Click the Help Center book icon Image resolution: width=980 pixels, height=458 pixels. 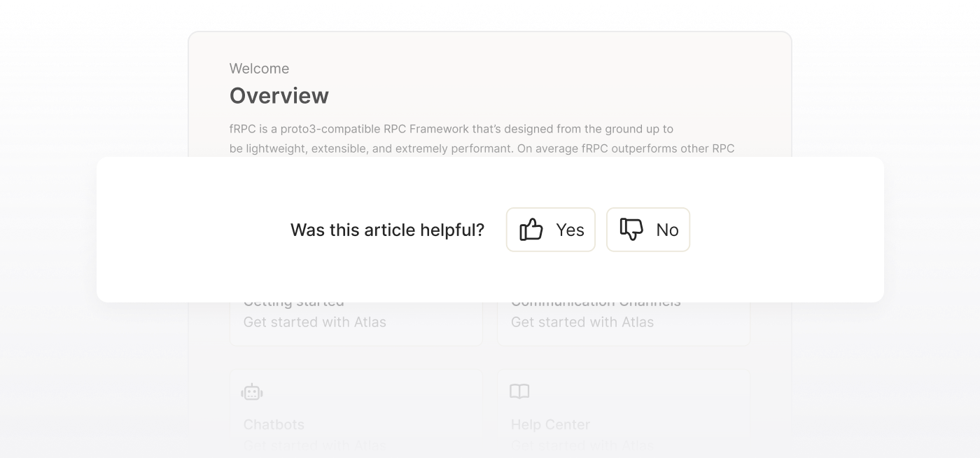(519, 391)
